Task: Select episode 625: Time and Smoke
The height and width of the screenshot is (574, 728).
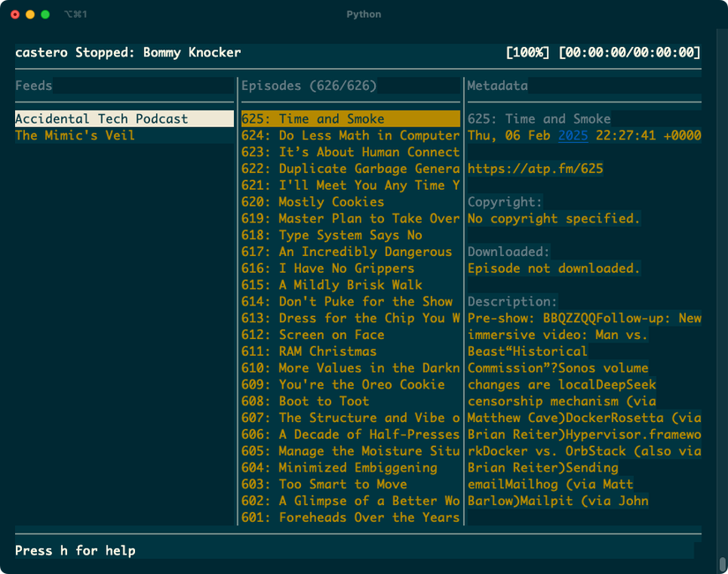Action: tap(318, 117)
